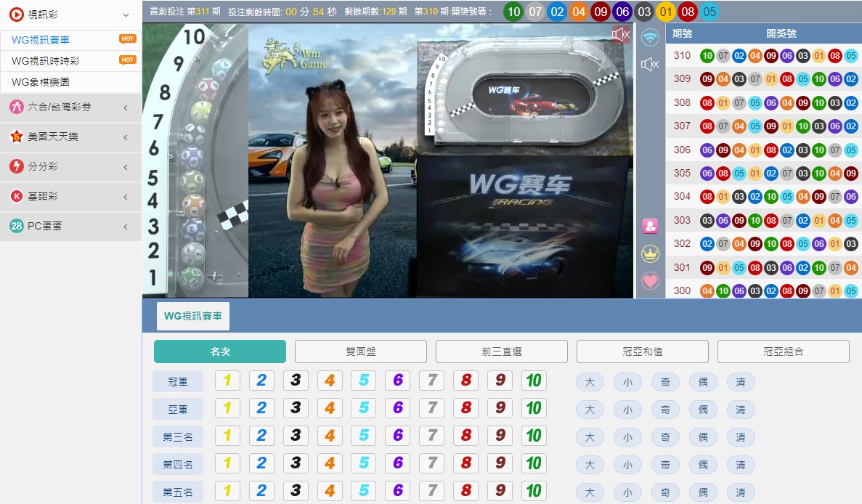Click the 分分彩 lightning icon
862x504 pixels.
click(x=17, y=166)
